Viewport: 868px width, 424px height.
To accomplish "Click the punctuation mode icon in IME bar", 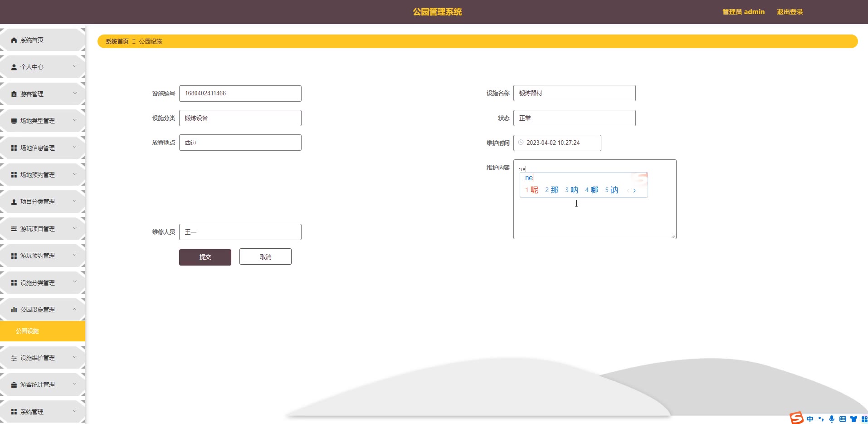I will [821, 419].
